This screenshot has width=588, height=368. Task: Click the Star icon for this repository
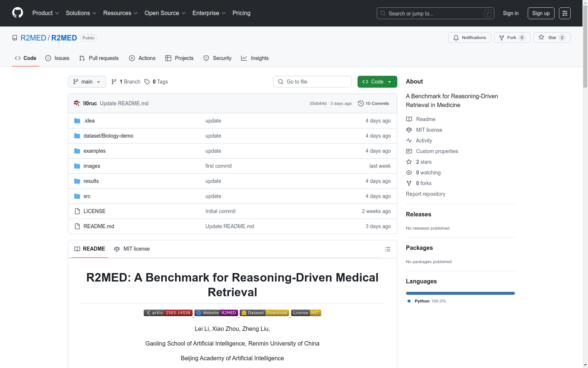click(541, 37)
